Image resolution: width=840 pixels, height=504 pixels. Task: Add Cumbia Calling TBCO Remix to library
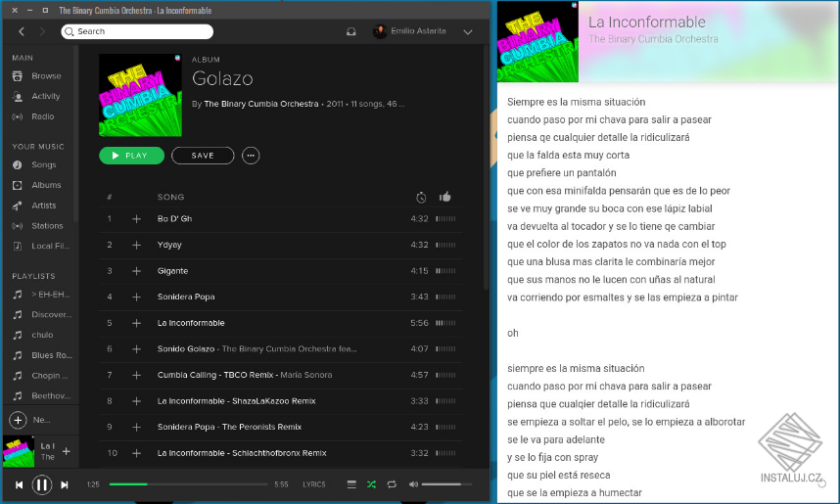pyautogui.click(x=137, y=376)
